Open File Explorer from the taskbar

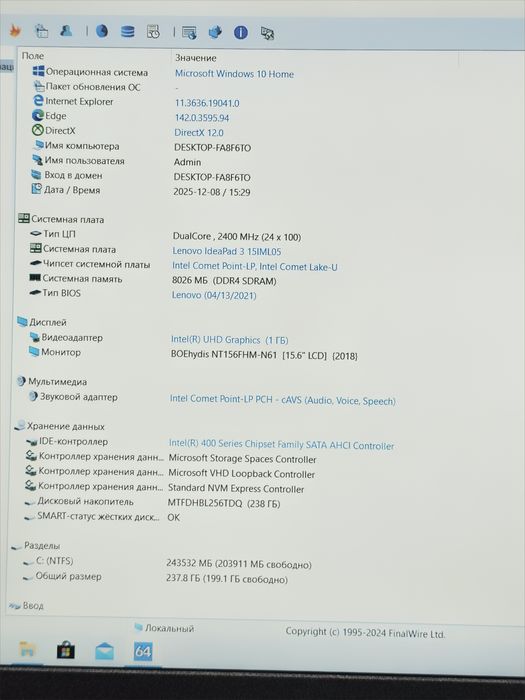tap(28, 650)
